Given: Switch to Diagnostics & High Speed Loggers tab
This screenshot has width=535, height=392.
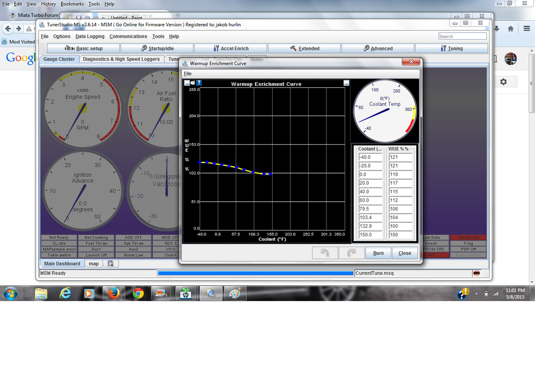Looking at the screenshot, I should (121, 59).
